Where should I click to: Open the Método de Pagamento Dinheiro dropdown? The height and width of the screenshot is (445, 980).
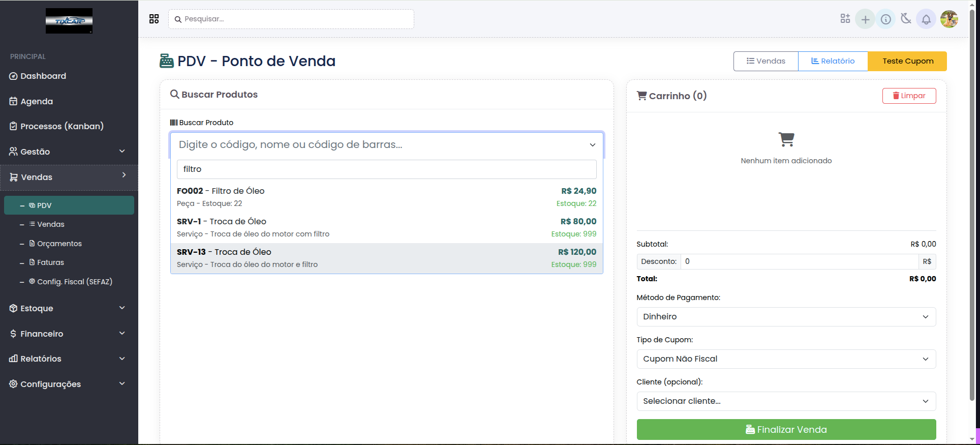tap(786, 317)
